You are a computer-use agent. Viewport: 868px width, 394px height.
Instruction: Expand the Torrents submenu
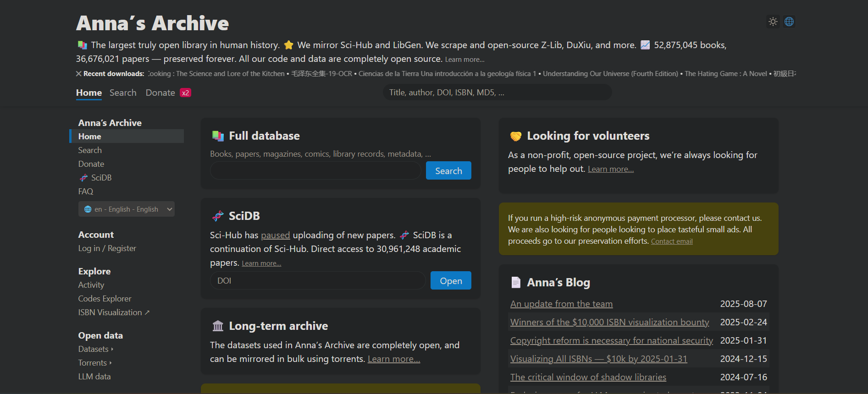pyautogui.click(x=95, y=363)
